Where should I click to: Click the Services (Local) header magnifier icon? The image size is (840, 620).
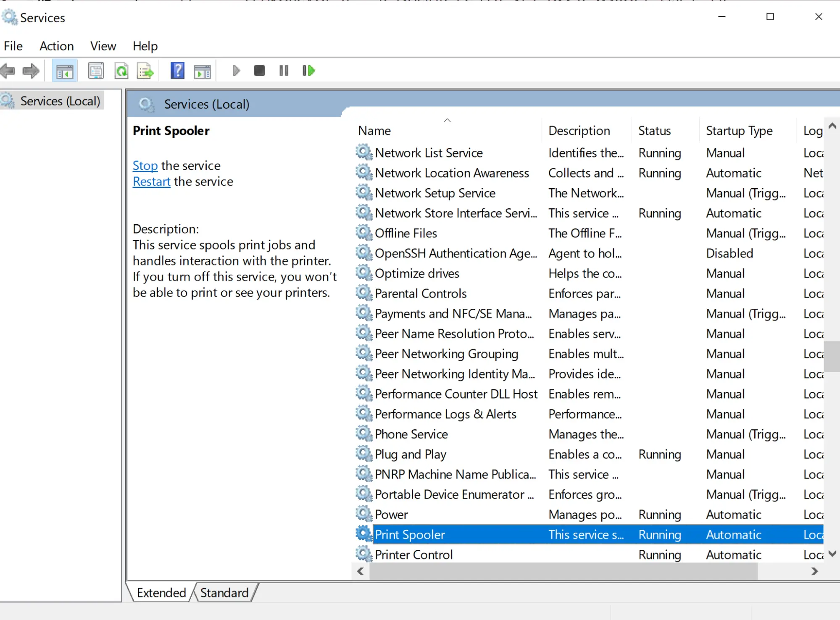[146, 104]
